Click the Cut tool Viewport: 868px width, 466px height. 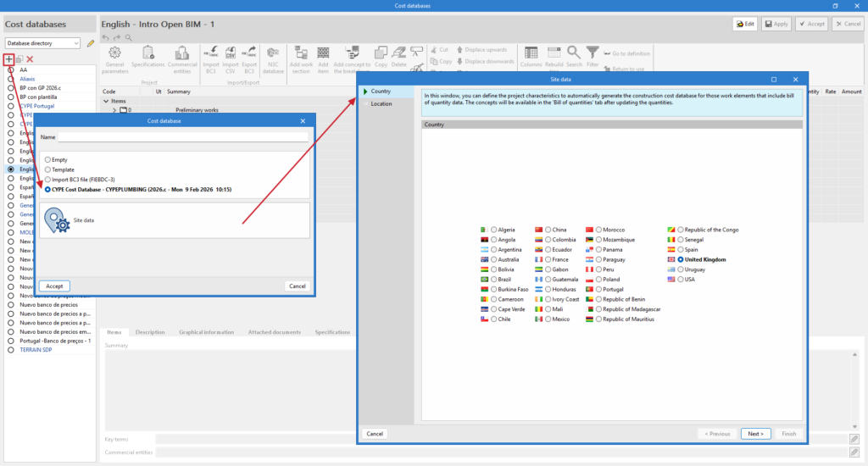pyautogui.click(x=440, y=50)
